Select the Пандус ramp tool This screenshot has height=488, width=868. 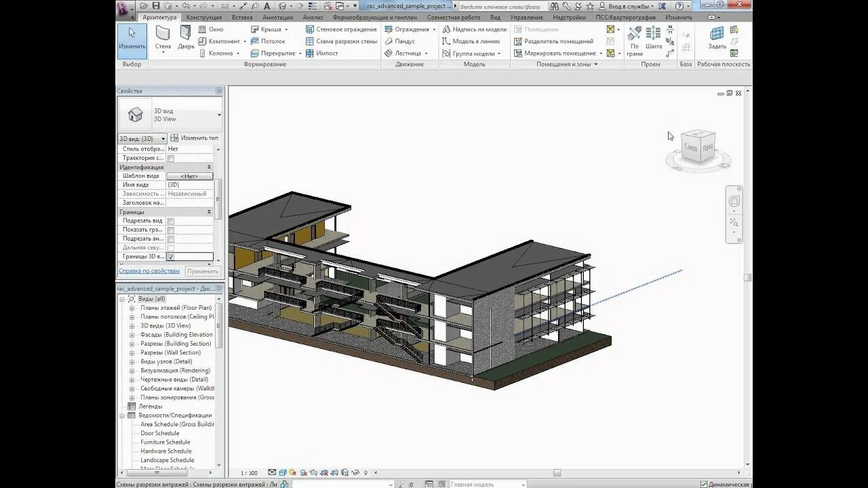point(399,41)
